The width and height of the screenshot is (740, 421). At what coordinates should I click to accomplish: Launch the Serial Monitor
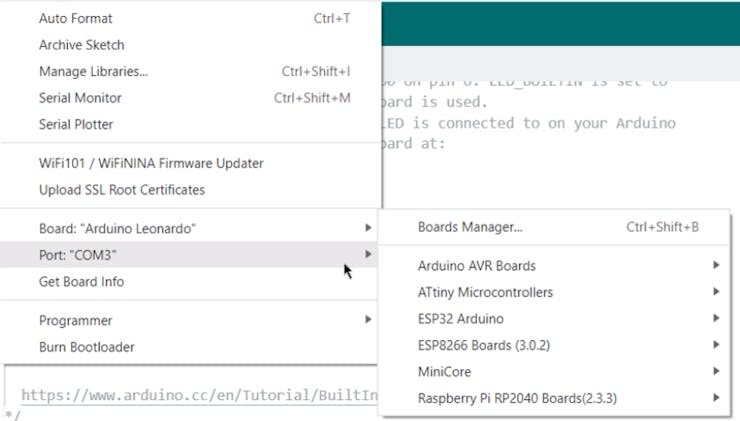point(80,98)
